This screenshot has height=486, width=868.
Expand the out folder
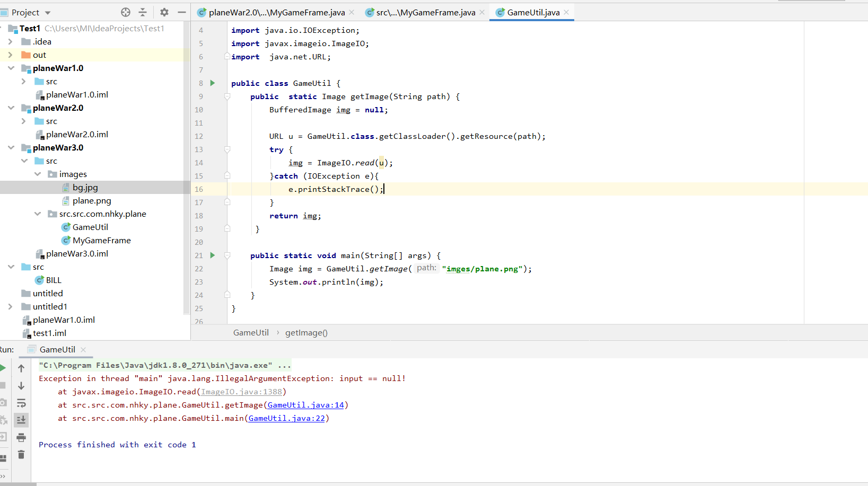point(11,55)
